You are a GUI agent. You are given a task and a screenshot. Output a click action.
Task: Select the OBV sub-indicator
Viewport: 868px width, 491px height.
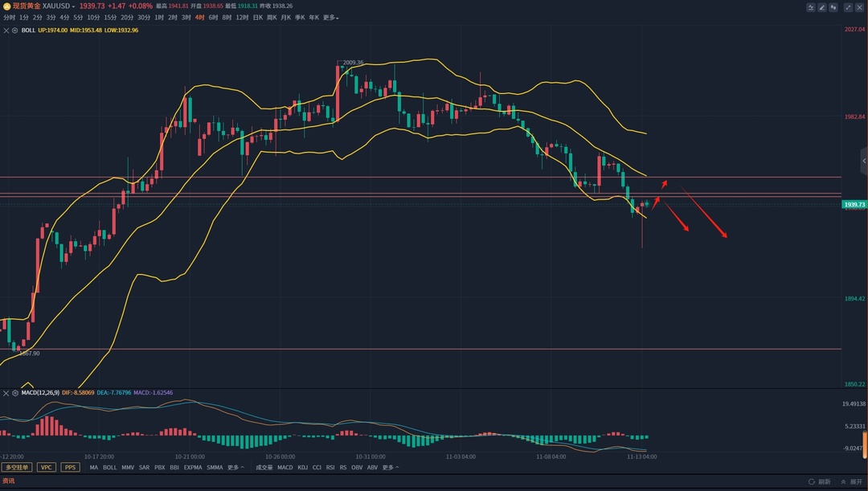357,468
